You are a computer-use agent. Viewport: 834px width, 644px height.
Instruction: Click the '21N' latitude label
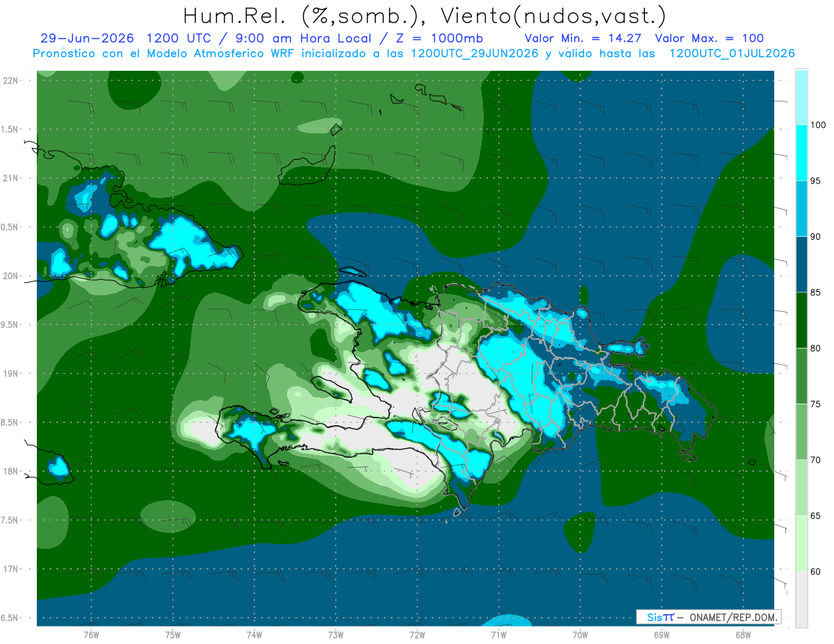[11, 178]
